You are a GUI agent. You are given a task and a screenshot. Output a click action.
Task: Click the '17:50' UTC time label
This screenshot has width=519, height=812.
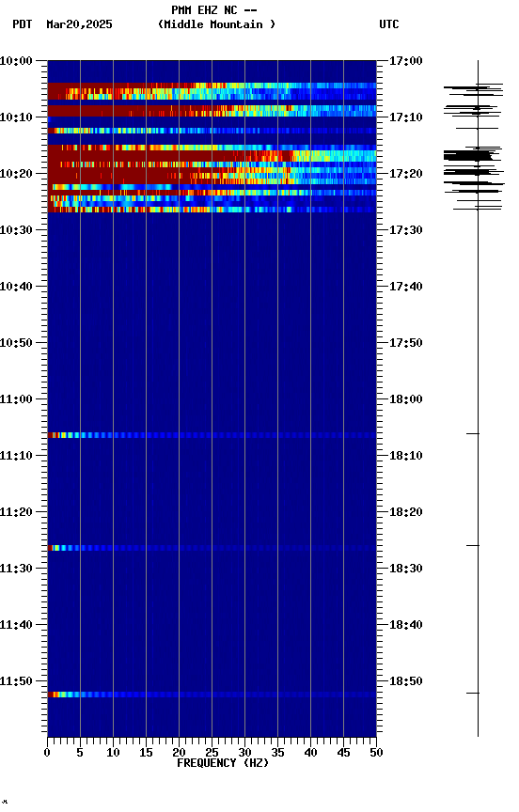pyautogui.click(x=406, y=343)
